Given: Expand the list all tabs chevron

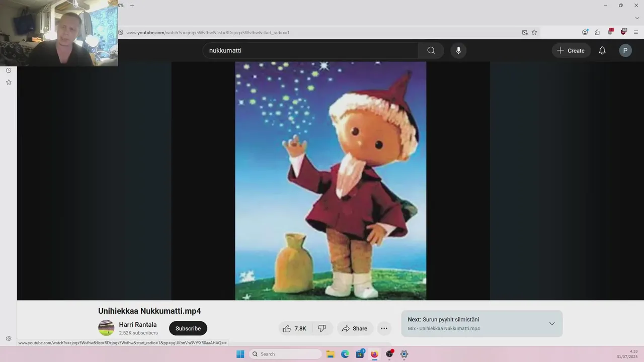Looking at the screenshot, I should point(637,18).
